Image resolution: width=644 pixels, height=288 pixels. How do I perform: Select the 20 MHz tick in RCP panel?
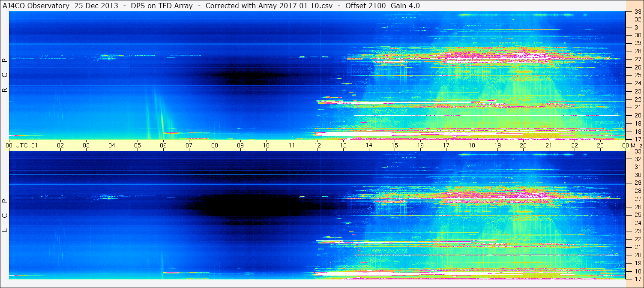point(637,115)
